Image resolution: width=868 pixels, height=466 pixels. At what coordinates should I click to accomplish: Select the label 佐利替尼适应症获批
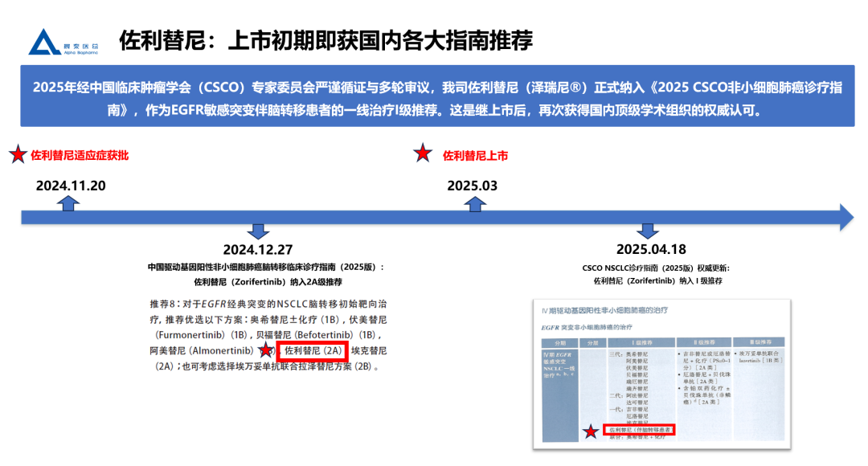click(x=80, y=156)
